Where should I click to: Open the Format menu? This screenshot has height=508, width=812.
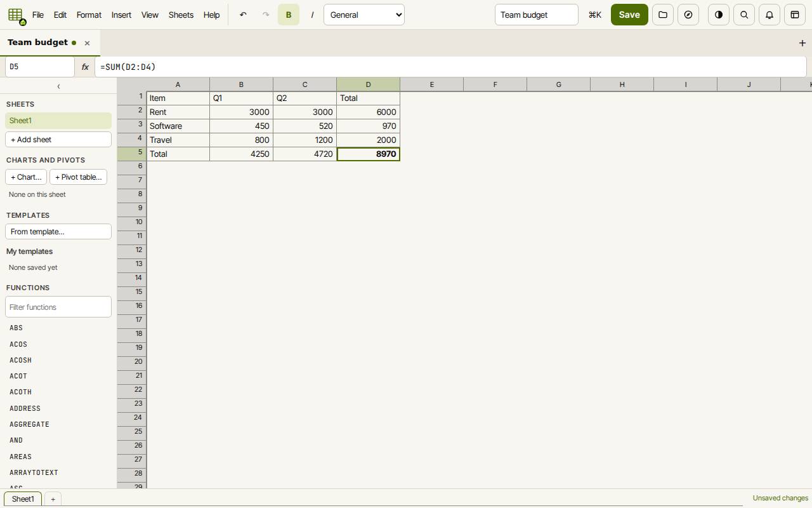pyautogui.click(x=89, y=15)
